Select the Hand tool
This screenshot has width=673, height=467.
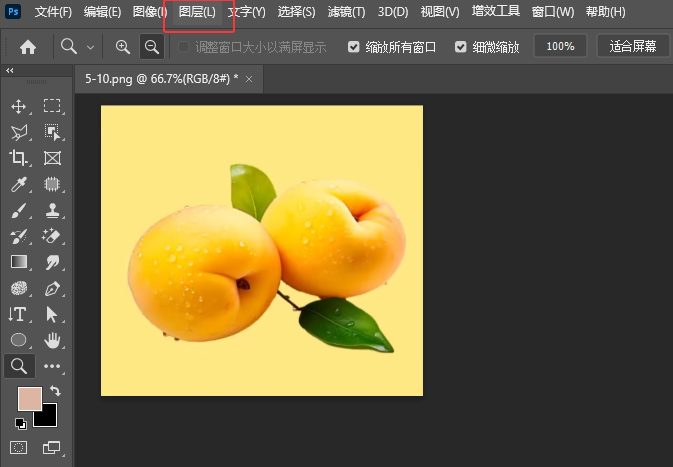(x=52, y=340)
